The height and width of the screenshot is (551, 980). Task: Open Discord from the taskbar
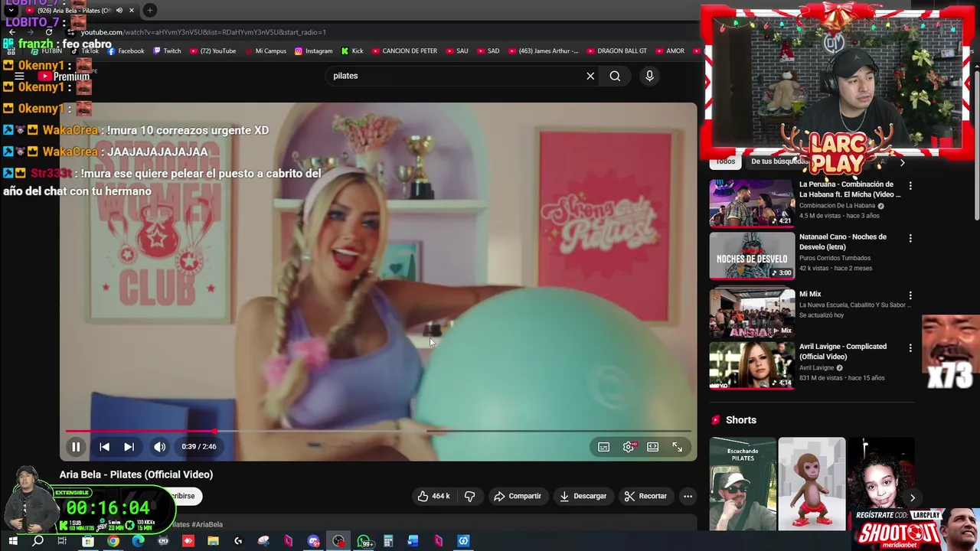click(x=313, y=541)
